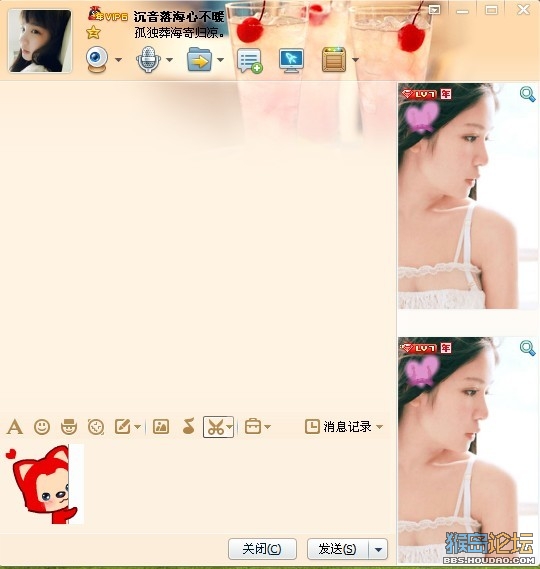Click the send file folder icon
The image size is (540, 569).
[x=199, y=60]
